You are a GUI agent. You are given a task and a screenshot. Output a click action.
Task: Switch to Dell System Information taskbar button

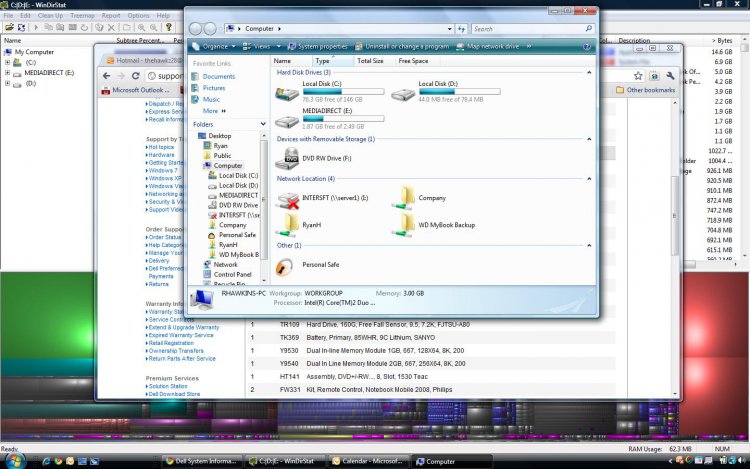(x=201, y=461)
